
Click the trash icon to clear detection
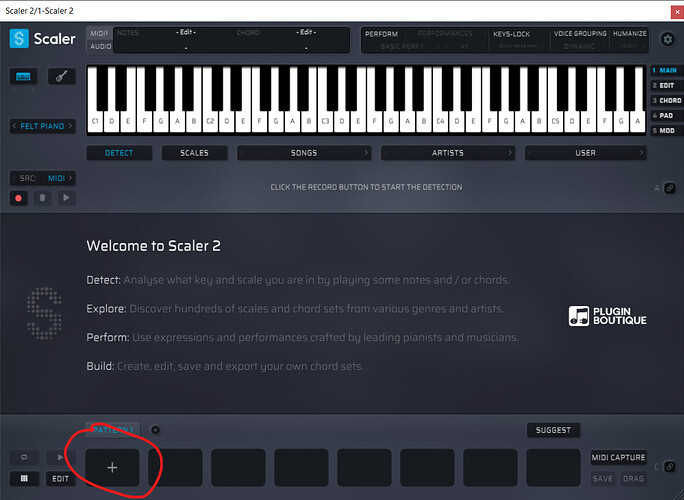[42, 198]
